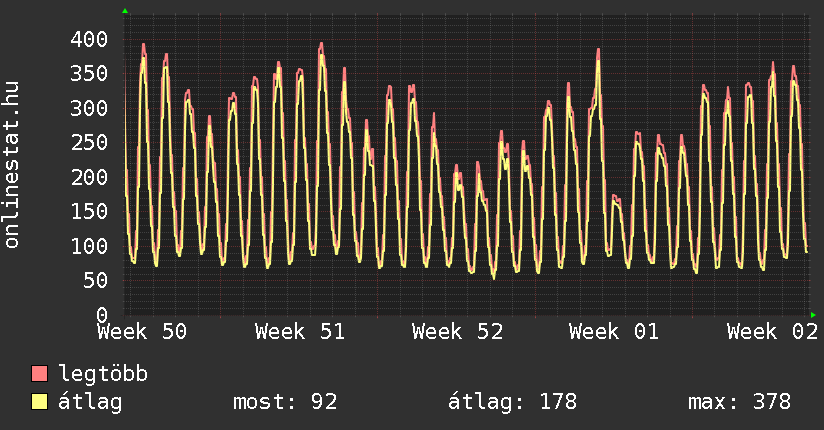This screenshot has height=430, width=824.
Task: Select the legtöbb legend label
Action: coord(103,374)
